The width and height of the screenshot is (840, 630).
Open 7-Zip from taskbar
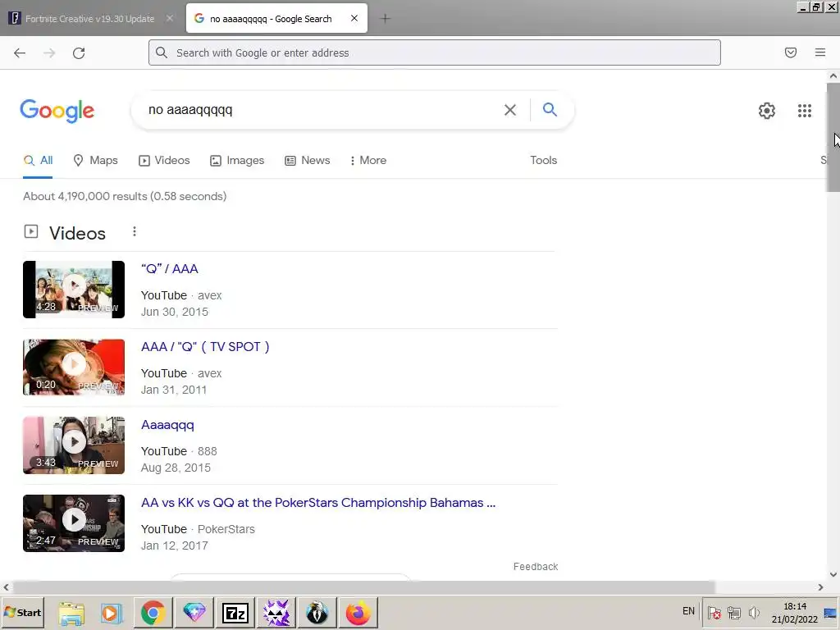[235, 613]
